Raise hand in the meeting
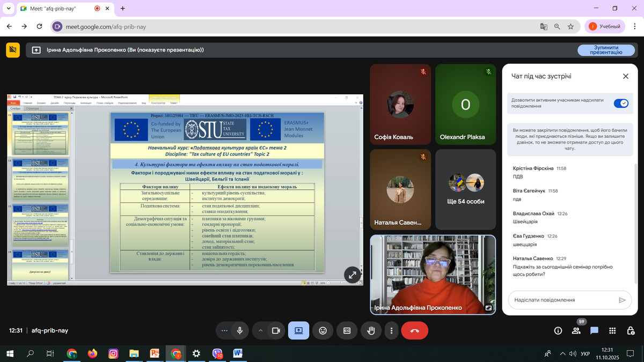The height and width of the screenshot is (362, 644). coord(370,331)
